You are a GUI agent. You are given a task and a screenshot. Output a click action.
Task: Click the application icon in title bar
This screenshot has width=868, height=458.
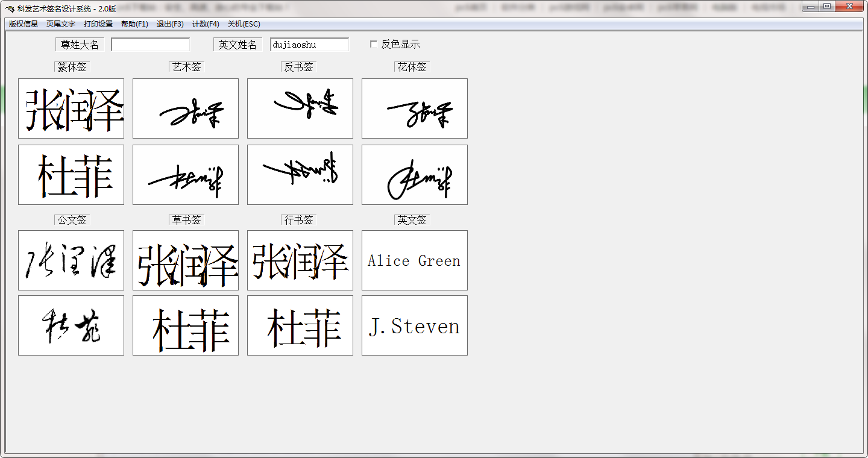click(8, 8)
